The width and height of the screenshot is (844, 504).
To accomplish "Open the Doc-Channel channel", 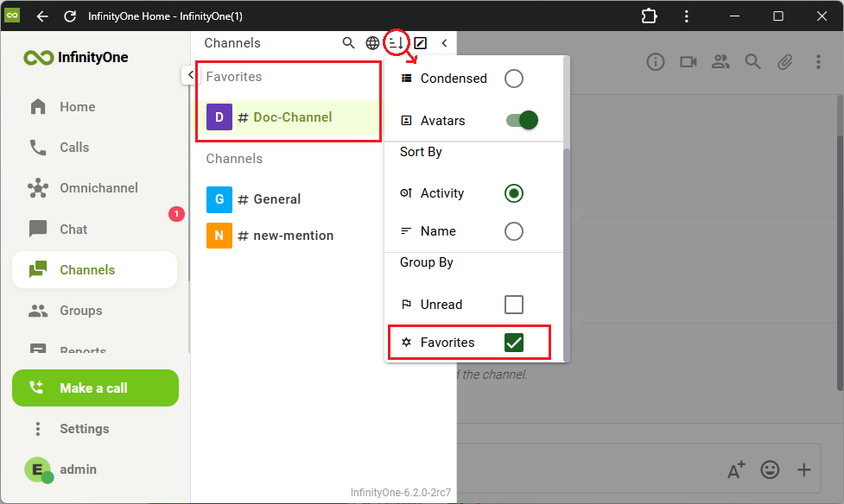I will [x=289, y=117].
